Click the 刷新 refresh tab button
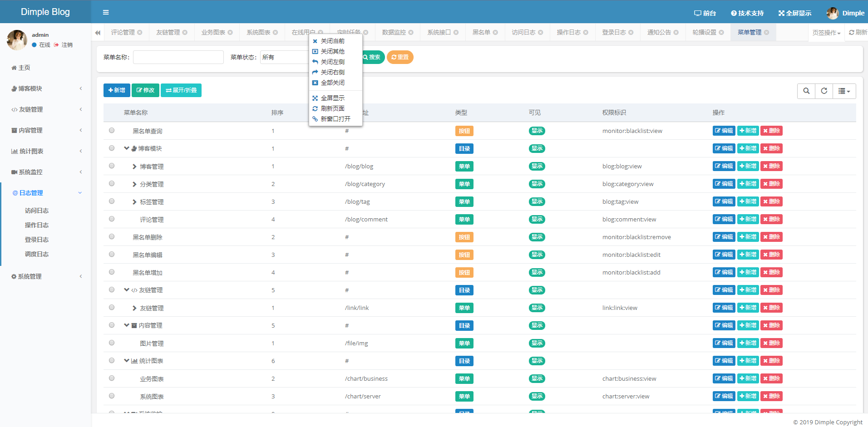 tap(858, 32)
